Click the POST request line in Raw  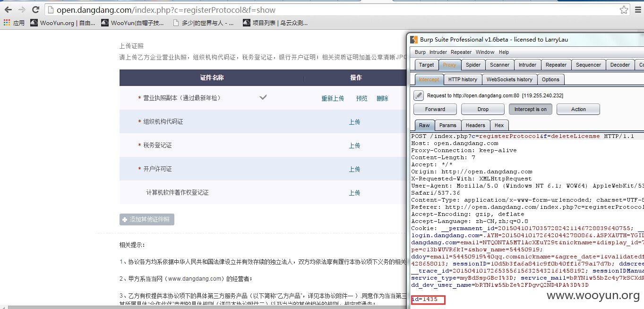[523, 136]
